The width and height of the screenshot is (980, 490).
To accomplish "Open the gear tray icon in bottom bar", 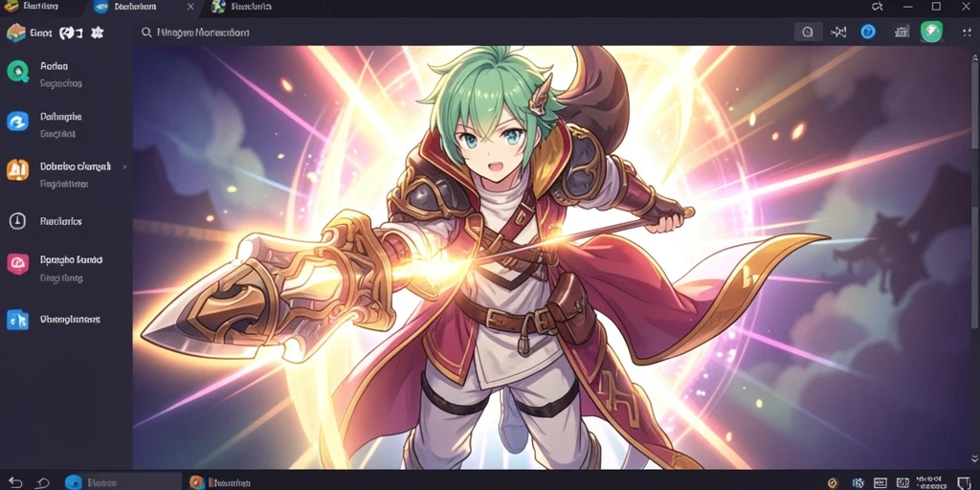I will (x=858, y=482).
